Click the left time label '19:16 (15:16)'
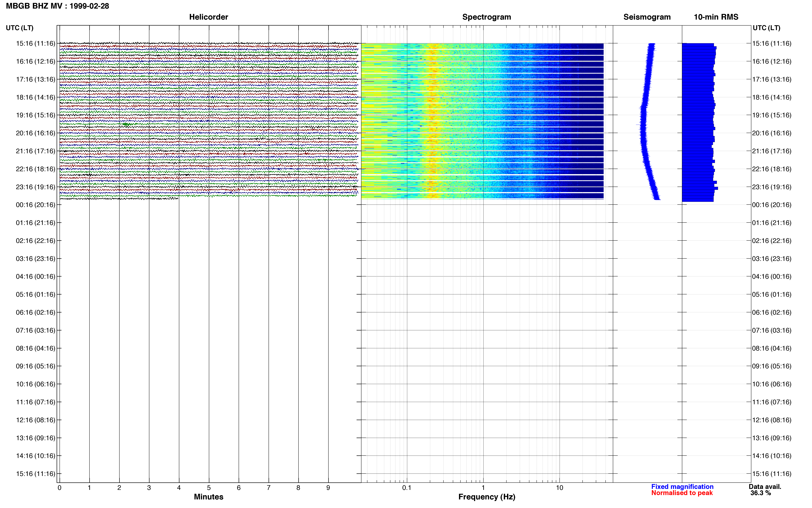 [x=36, y=115]
